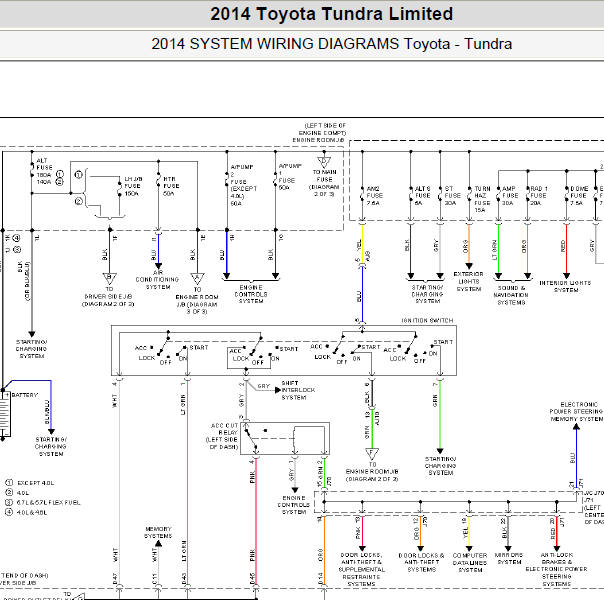Click the HTR FUSE 50A label

point(171,186)
